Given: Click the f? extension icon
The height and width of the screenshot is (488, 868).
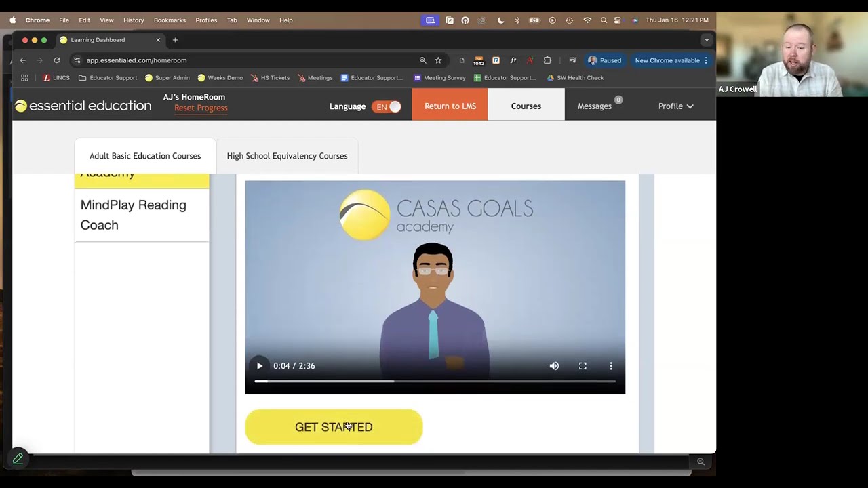Looking at the screenshot, I should click(513, 60).
